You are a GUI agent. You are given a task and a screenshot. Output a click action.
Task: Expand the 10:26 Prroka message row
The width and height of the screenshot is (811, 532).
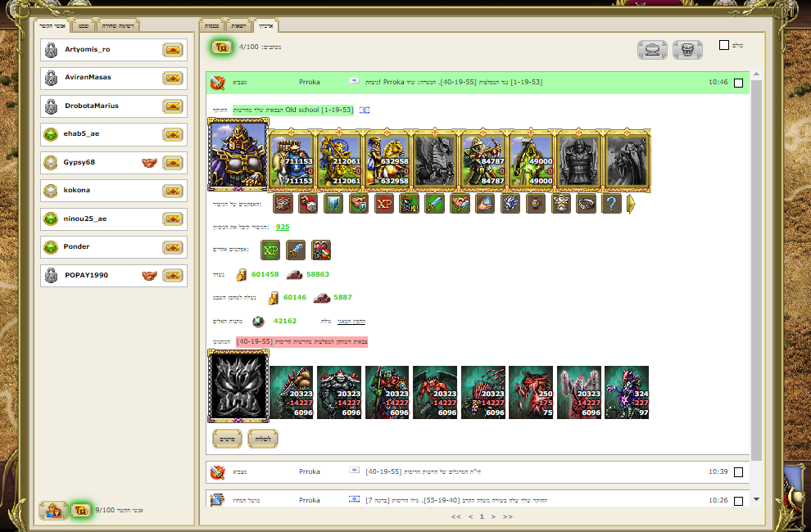(478, 499)
